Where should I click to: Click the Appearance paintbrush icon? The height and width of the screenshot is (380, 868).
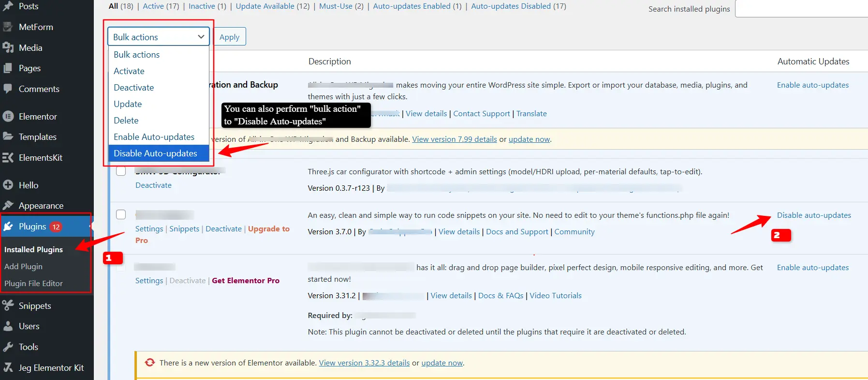[x=8, y=205]
